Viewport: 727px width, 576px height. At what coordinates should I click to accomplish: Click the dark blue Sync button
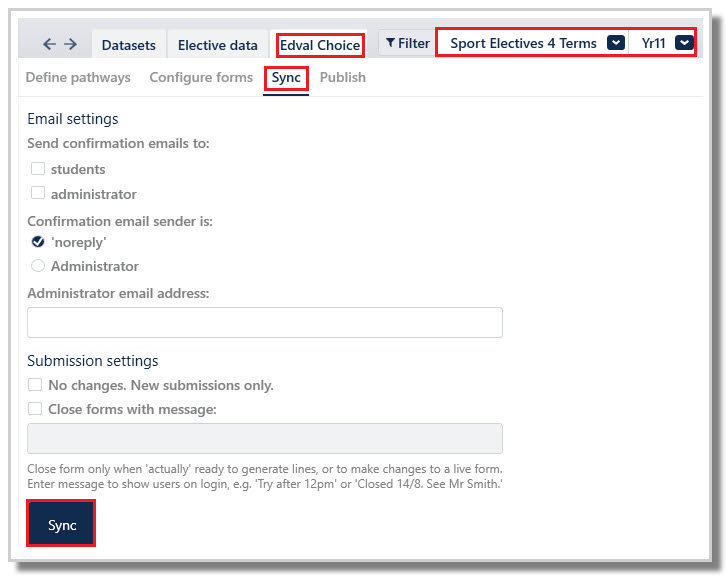61,524
